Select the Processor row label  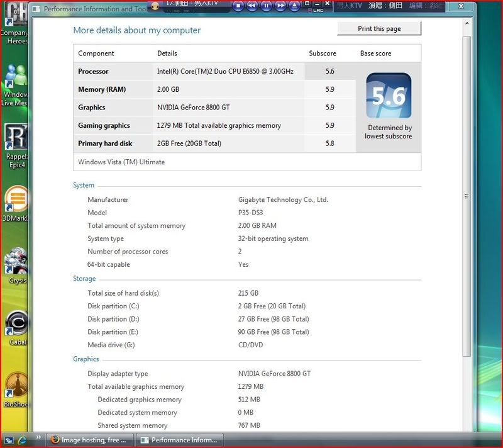[x=93, y=71]
